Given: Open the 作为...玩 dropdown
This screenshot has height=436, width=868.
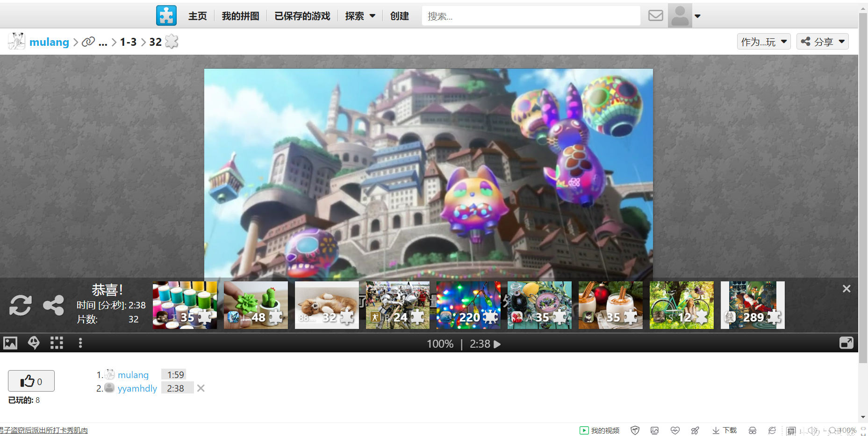Looking at the screenshot, I should [x=763, y=42].
